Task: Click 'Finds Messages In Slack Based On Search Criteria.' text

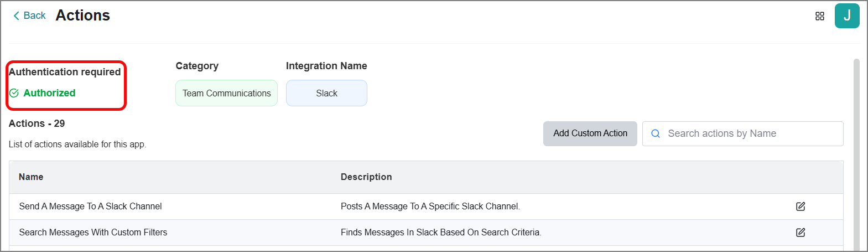Action: click(x=441, y=233)
